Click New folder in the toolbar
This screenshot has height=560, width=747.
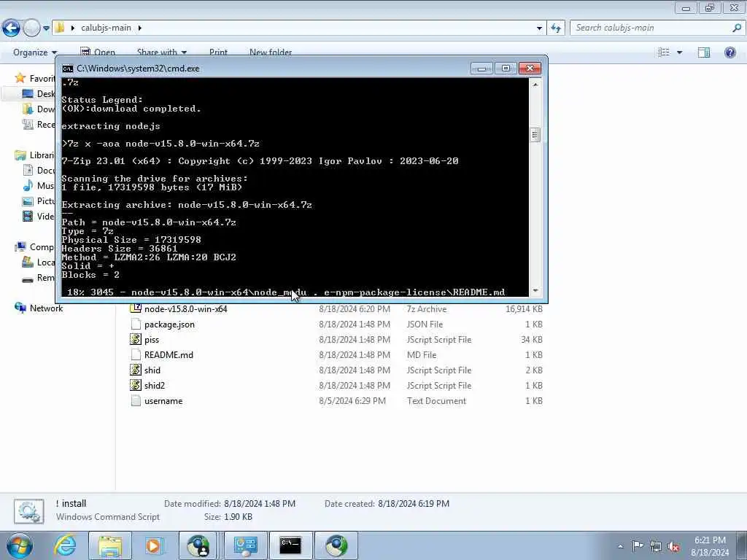pos(271,52)
